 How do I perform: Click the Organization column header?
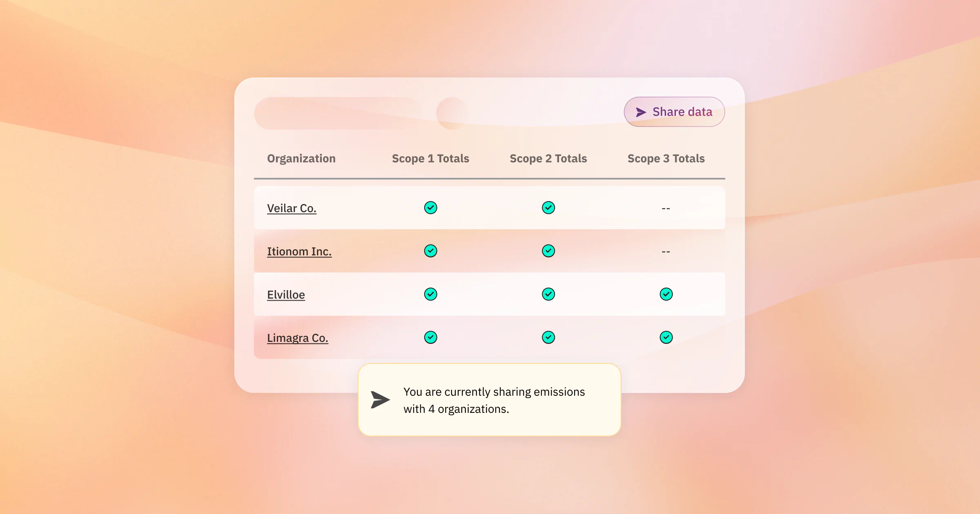(301, 159)
